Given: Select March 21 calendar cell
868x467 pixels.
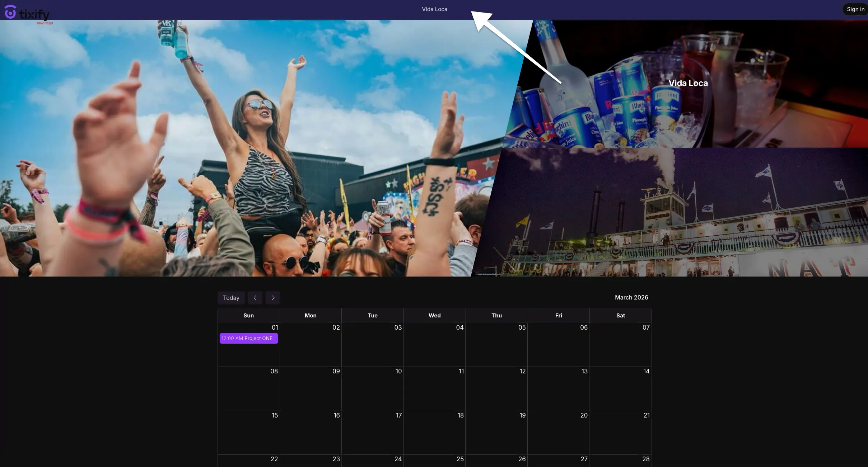Looking at the screenshot, I should (621, 433).
